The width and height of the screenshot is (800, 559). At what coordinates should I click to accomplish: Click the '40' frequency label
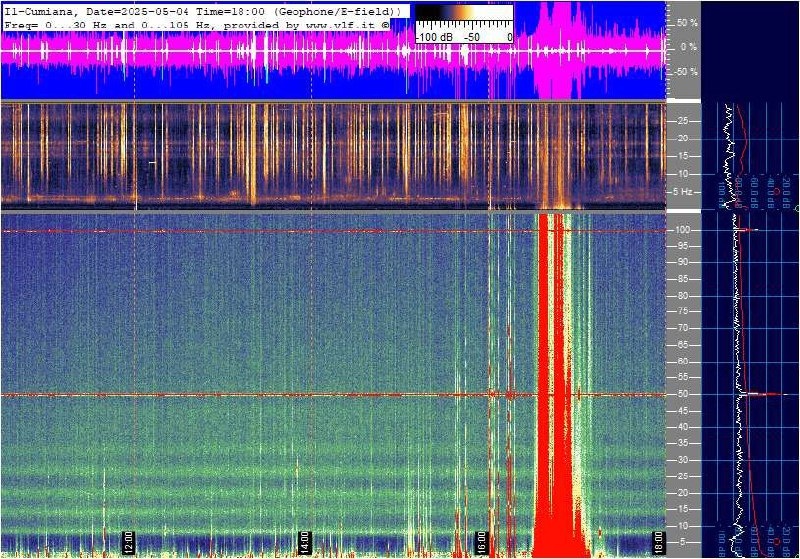[x=683, y=427]
